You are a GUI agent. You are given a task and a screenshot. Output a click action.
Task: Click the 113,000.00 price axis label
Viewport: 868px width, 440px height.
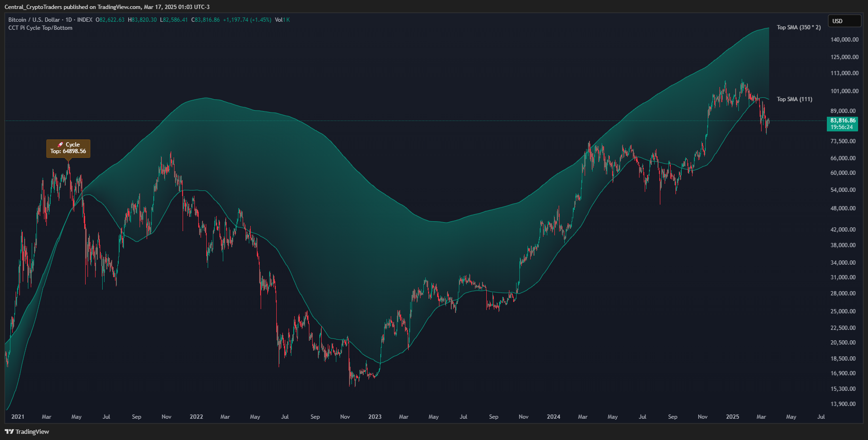[844, 73]
